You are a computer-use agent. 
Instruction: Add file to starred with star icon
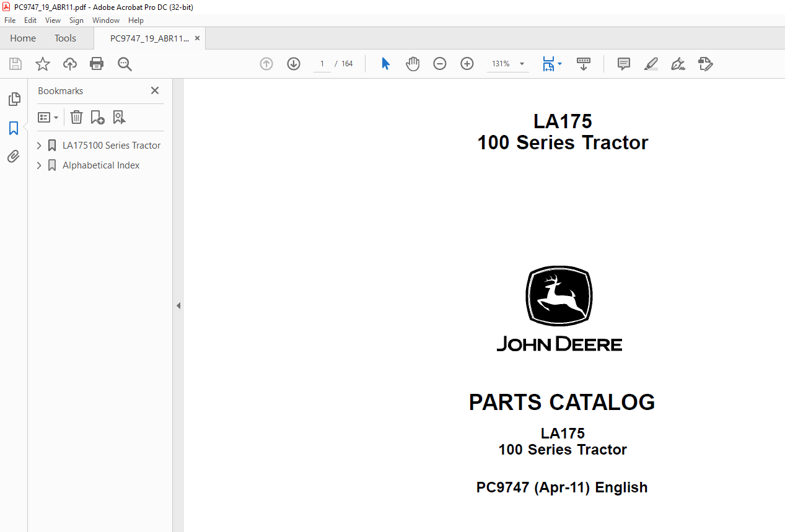pos(42,64)
